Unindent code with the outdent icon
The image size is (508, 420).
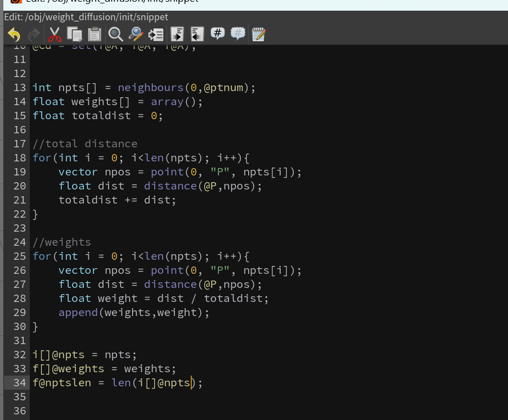point(197,34)
